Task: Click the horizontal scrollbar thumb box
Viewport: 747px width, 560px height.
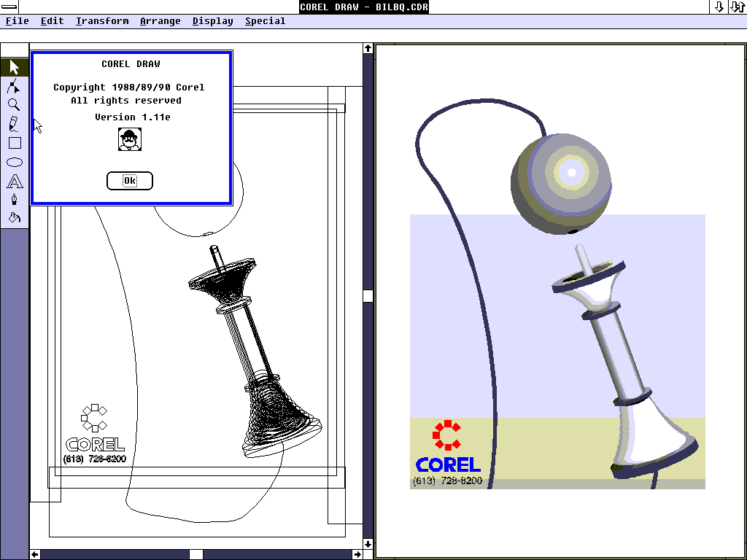Action: [x=196, y=554]
